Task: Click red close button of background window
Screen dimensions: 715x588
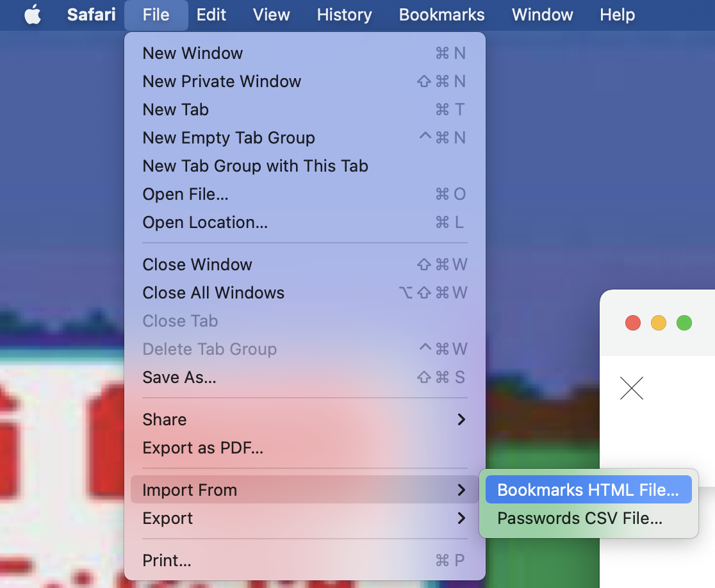Action: pos(633,323)
